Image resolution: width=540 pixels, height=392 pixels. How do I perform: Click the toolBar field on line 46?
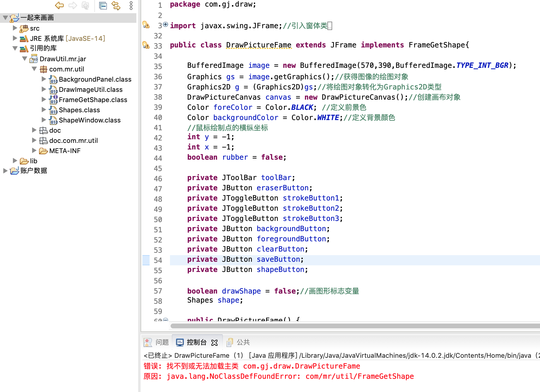[x=276, y=178]
